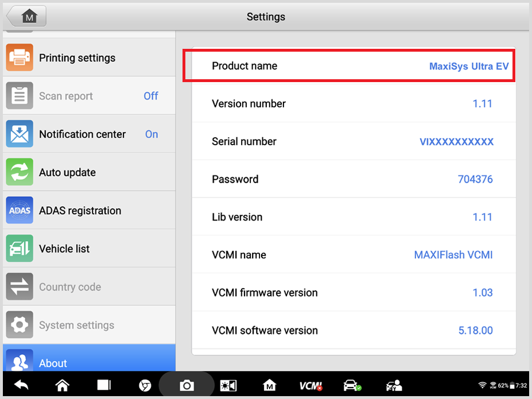Open the VCMI connection status
The height and width of the screenshot is (399, 532).
pyautogui.click(x=310, y=386)
